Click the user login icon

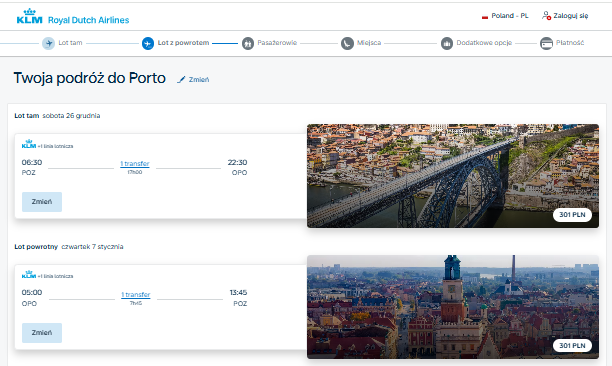(546, 16)
